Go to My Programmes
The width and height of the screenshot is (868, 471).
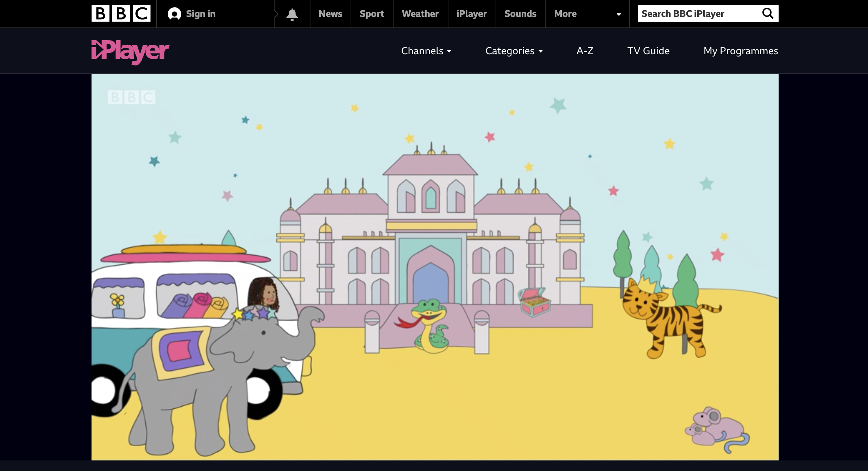[x=741, y=51]
